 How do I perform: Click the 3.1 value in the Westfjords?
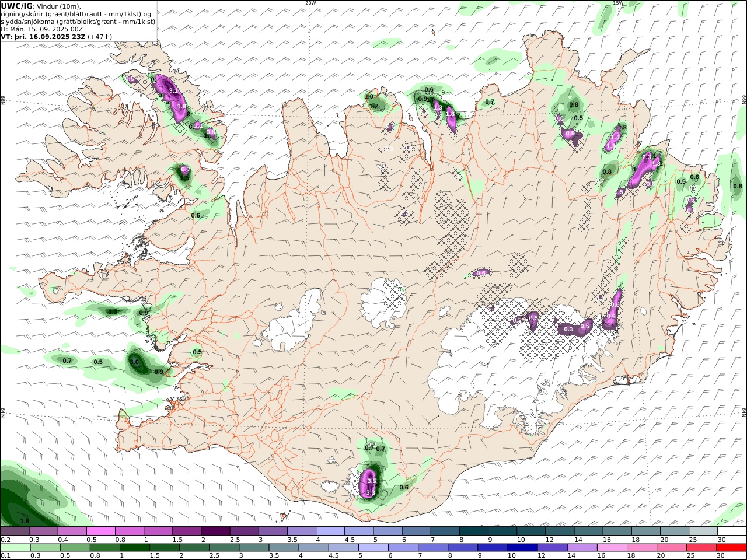pos(173,90)
